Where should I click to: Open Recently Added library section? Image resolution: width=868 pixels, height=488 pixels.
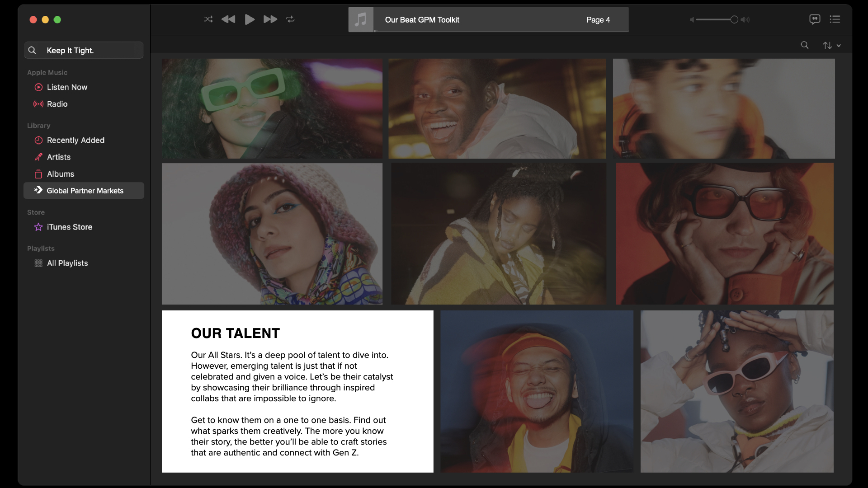pos(75,141)
